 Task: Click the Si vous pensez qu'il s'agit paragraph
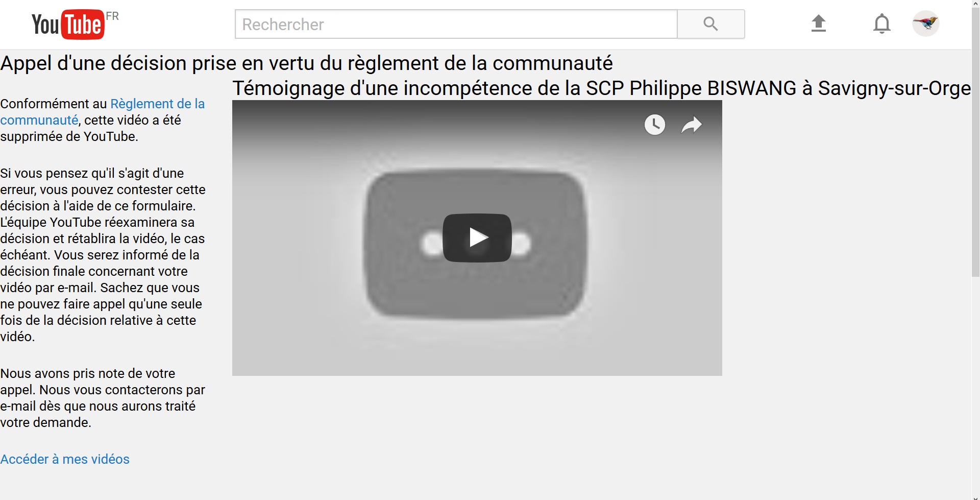pos(103,255)
